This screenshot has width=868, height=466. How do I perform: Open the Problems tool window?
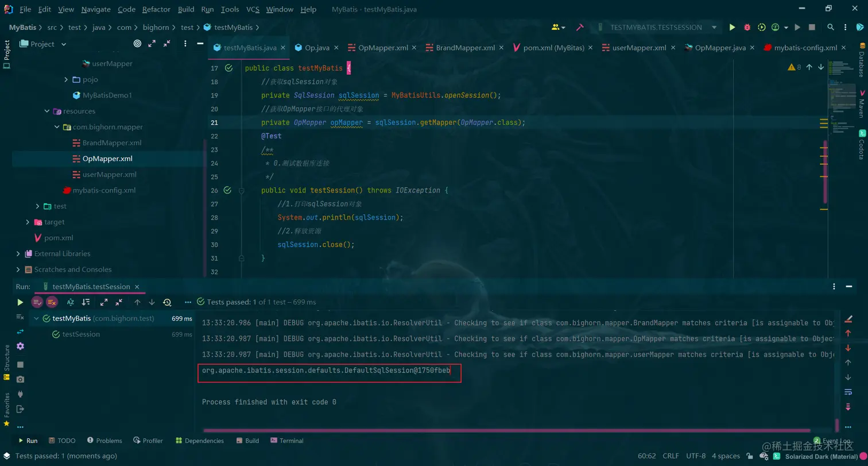[104, 441]
